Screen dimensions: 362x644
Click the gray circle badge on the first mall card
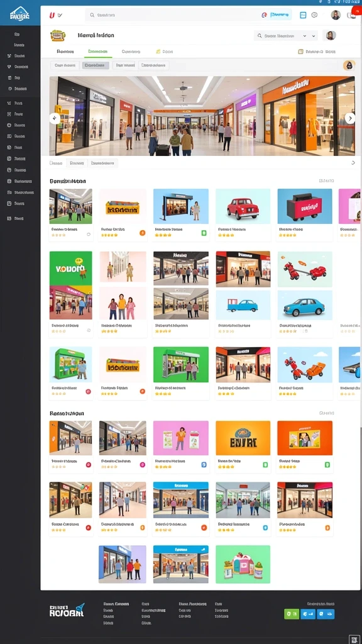(x=89, y=234)
